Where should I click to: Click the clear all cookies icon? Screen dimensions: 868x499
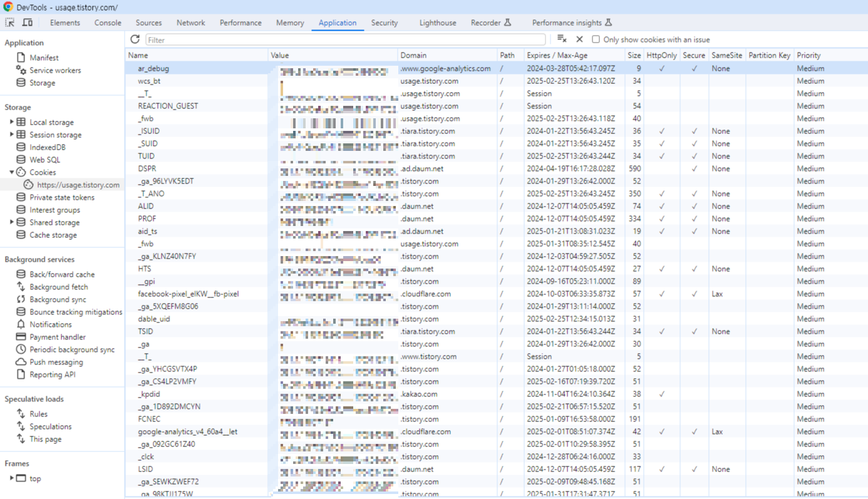562,39
